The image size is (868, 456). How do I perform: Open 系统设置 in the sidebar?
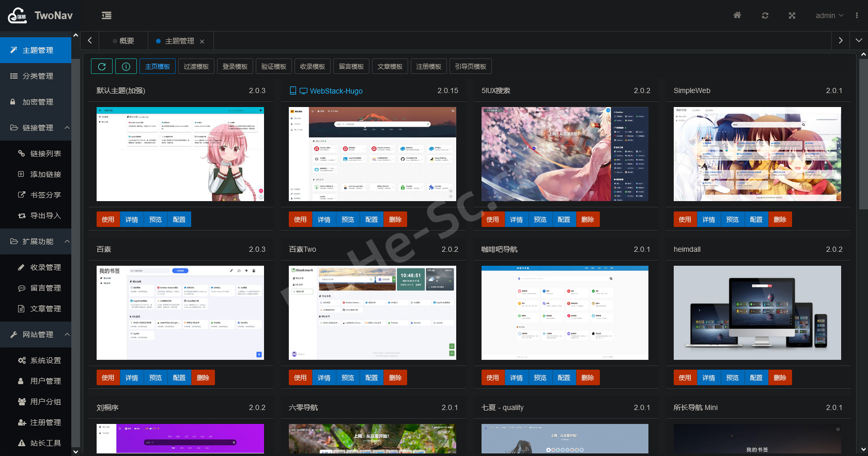point(36,360)
